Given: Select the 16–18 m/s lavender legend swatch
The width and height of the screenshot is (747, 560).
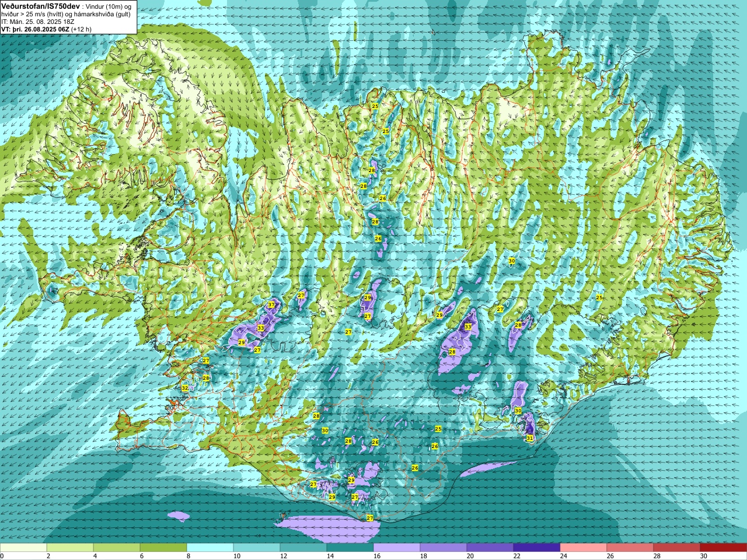Looking at the screenshot, I should tap(397, 548).
